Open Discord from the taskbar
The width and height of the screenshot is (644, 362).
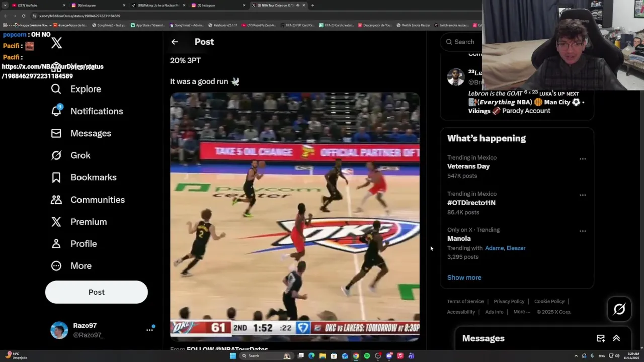point(389,356)
